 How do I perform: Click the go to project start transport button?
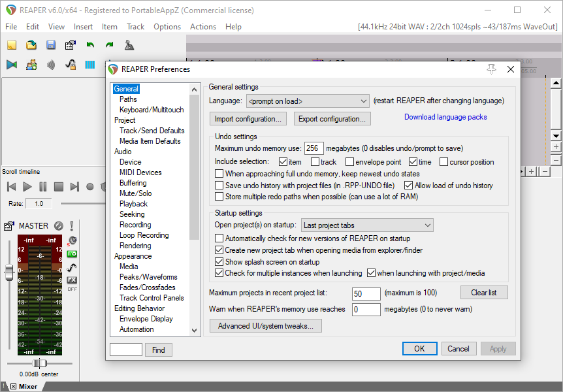pos(12,186)
